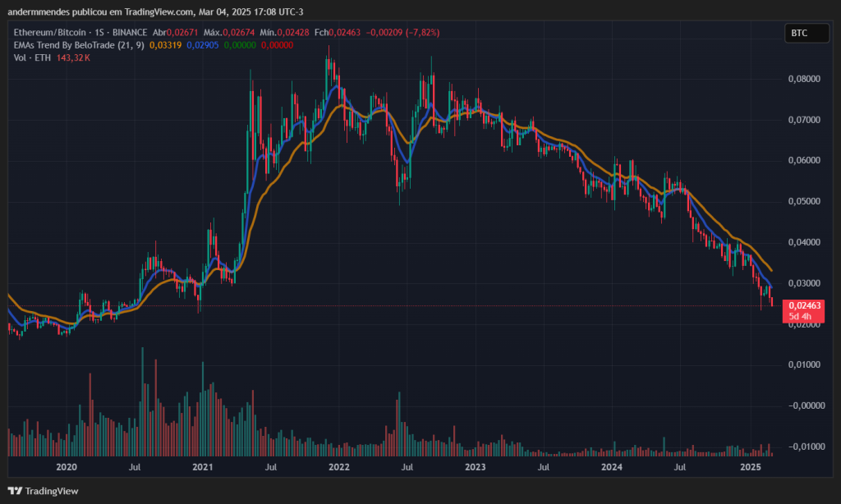Click the volume value 143,32 K
Viewport: 841px width, 504px height.
pos(73,58)
